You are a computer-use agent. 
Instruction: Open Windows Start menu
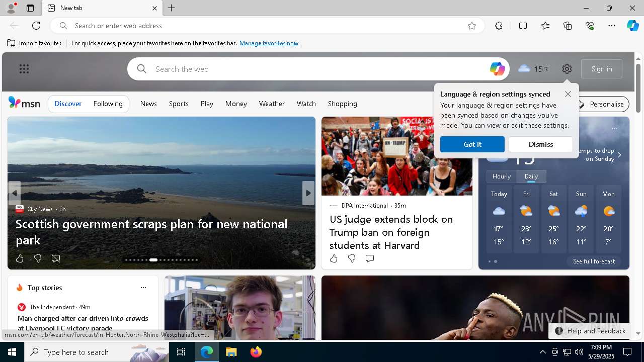click(x=12, y=352)
